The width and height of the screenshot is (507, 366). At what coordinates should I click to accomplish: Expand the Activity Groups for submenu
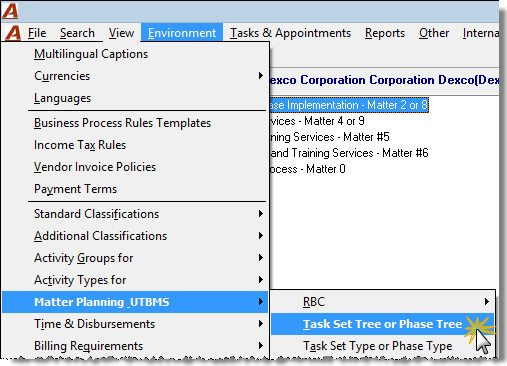pyautogui.click(x=135, y=258)
